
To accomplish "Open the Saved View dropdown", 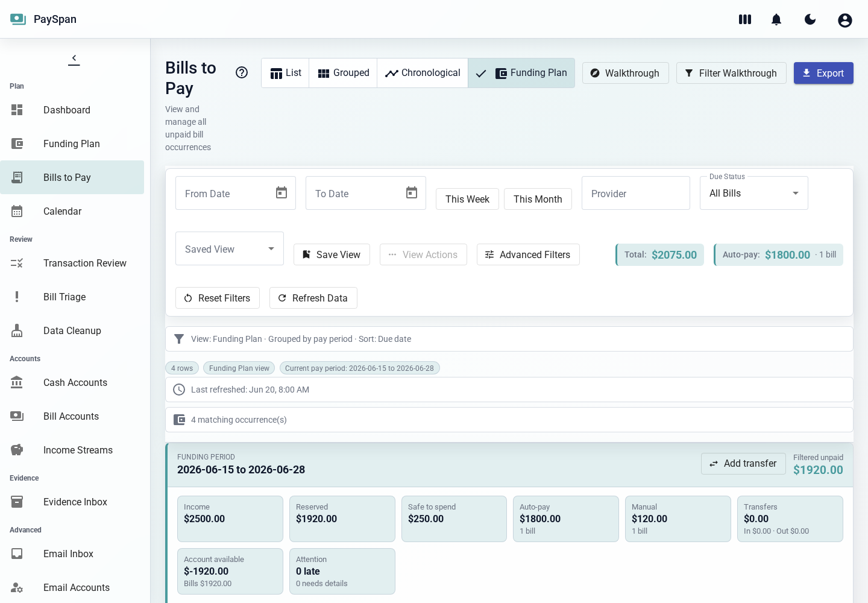I will click(230, 248).
